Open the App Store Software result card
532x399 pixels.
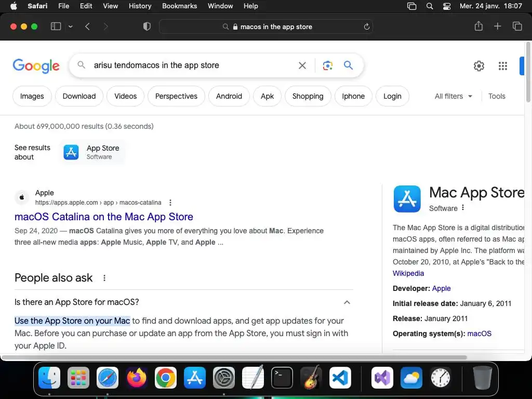92,152
